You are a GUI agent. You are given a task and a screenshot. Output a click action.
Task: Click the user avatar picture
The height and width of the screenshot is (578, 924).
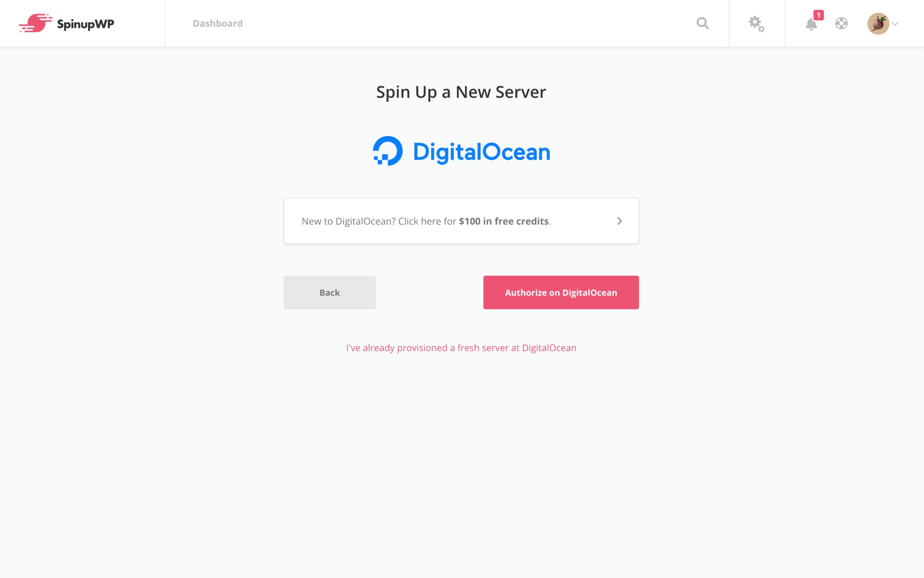point(878,24)
